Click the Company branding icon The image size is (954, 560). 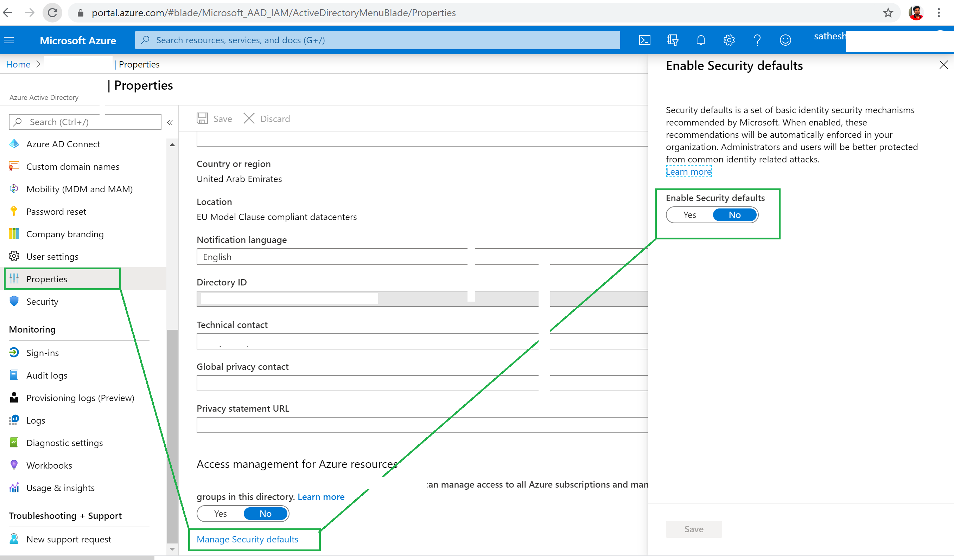pos(14,234)
